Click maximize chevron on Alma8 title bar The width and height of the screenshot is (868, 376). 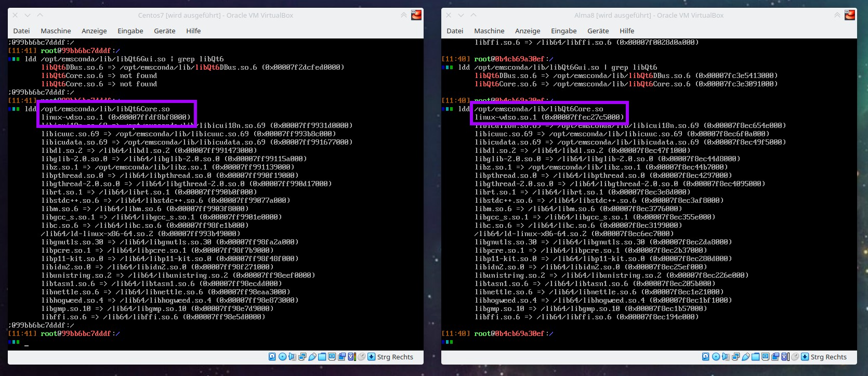pos(474,15)
